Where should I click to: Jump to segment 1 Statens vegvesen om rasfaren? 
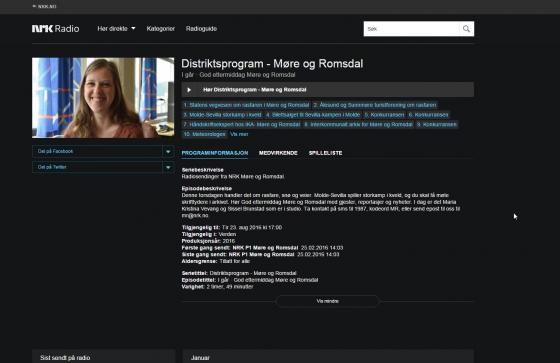[246, 105]
